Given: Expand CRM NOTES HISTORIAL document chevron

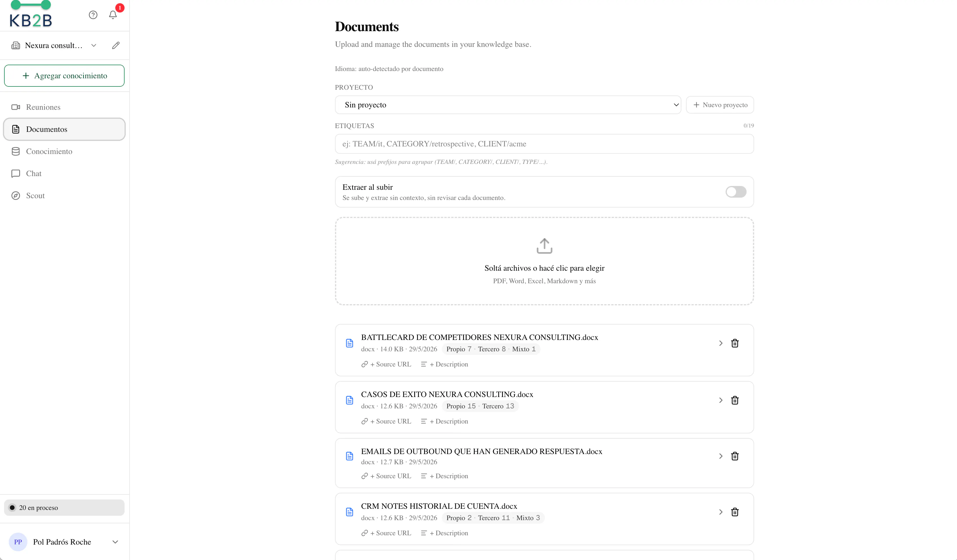Looking at the screenshot, I should (720, 512).
